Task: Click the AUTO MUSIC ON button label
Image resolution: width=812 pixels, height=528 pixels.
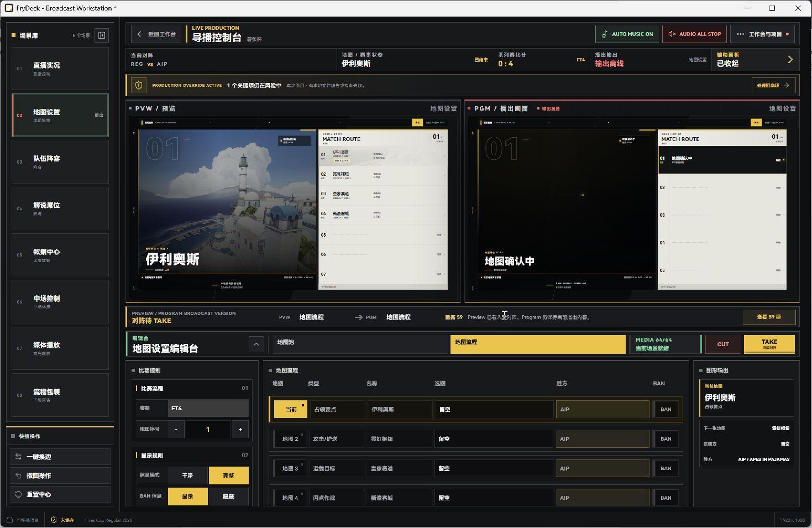Action: [632, 34]
